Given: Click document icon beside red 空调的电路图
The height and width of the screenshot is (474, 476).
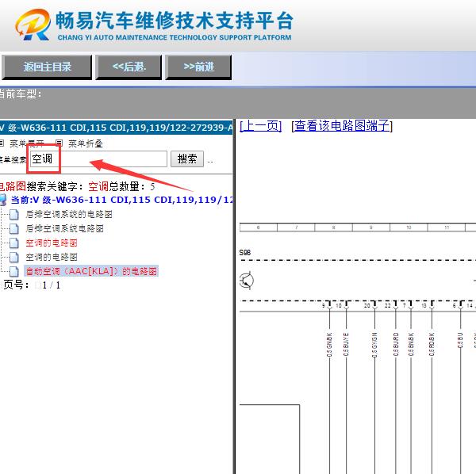Looking at the screenshot, I should [x=14, y=243].
